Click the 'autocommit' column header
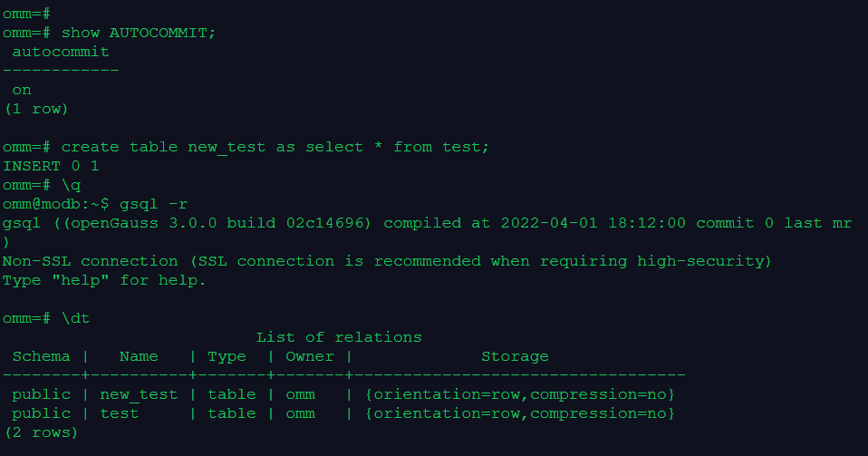 [x=61, y=52]
